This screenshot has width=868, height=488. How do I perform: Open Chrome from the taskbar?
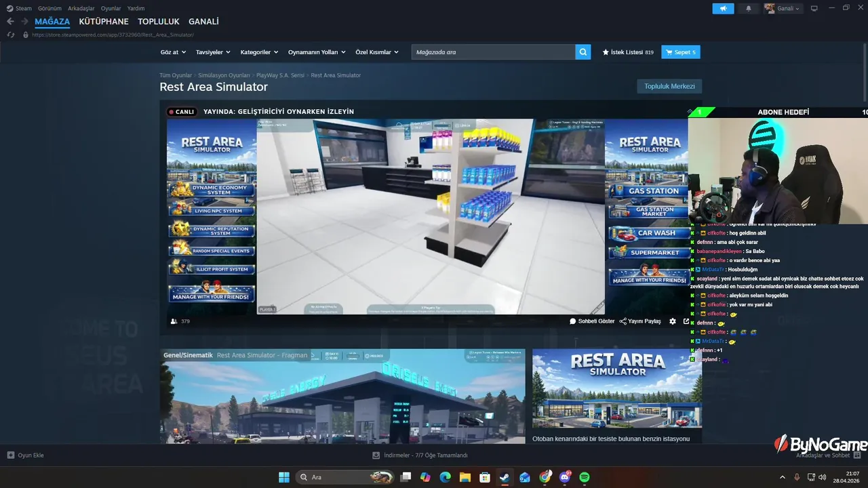pyautogui.click(x=545, y=477)
